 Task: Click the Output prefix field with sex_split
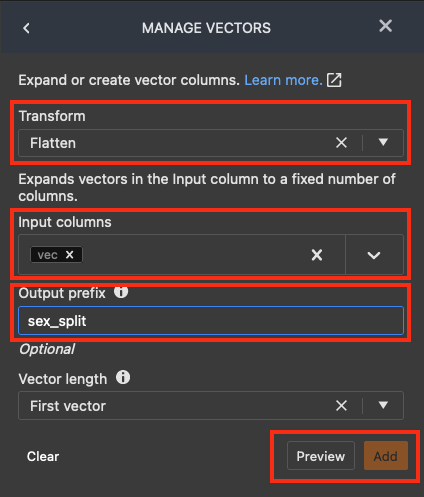tap(211, 321)
